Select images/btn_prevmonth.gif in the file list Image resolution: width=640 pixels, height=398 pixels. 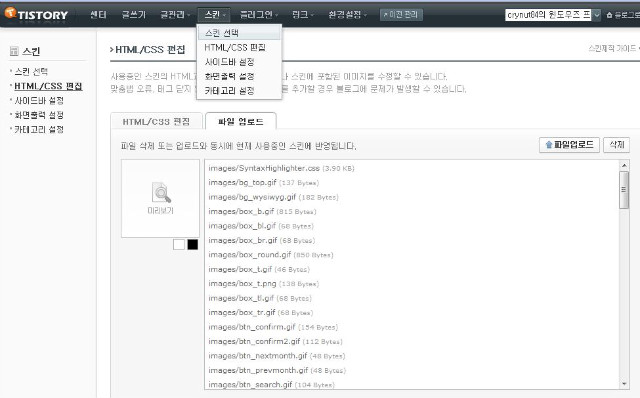tap(277, 371)
